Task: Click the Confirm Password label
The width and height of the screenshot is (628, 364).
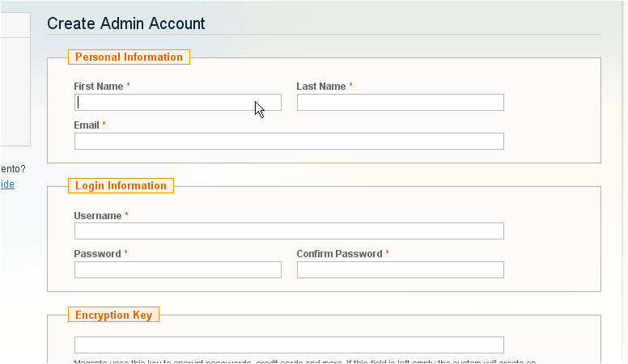Action: tap(338, 254)
